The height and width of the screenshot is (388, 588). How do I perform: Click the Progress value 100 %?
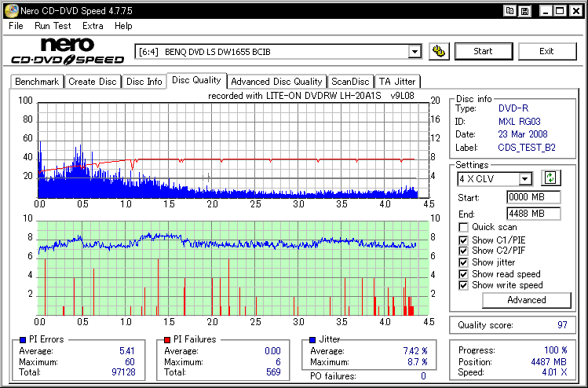click(x=555, y=350)
